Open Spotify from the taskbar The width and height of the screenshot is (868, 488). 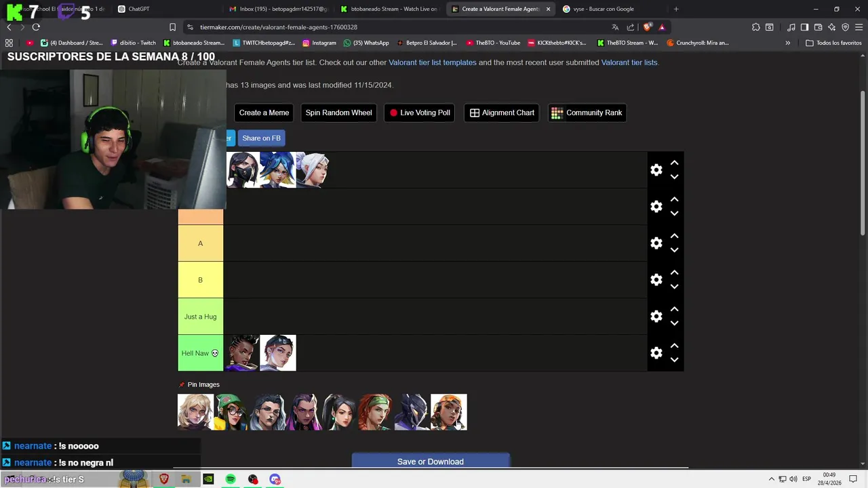(231, 479)
